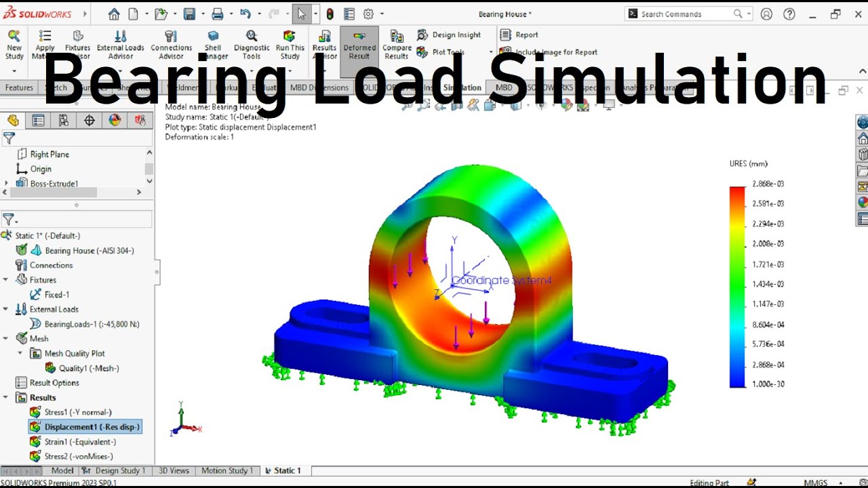
Task: Open the 3D Views tab
Action: point(174,470)
